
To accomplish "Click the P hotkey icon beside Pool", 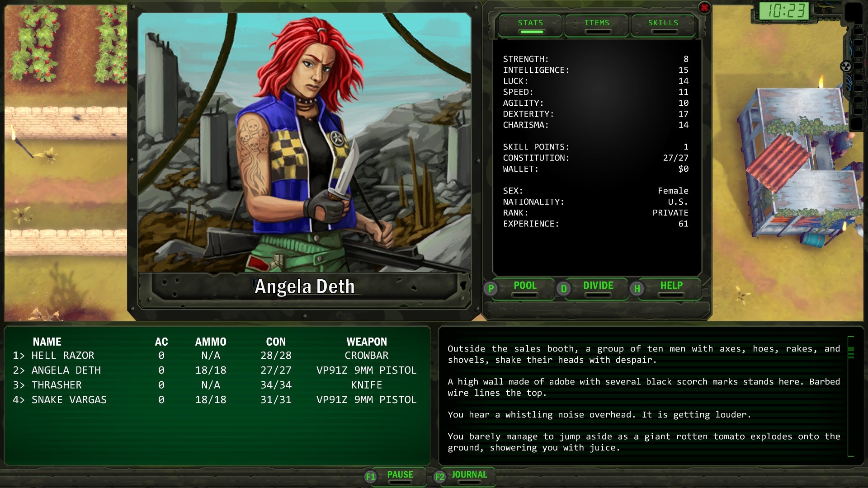I will click(491, 289).
